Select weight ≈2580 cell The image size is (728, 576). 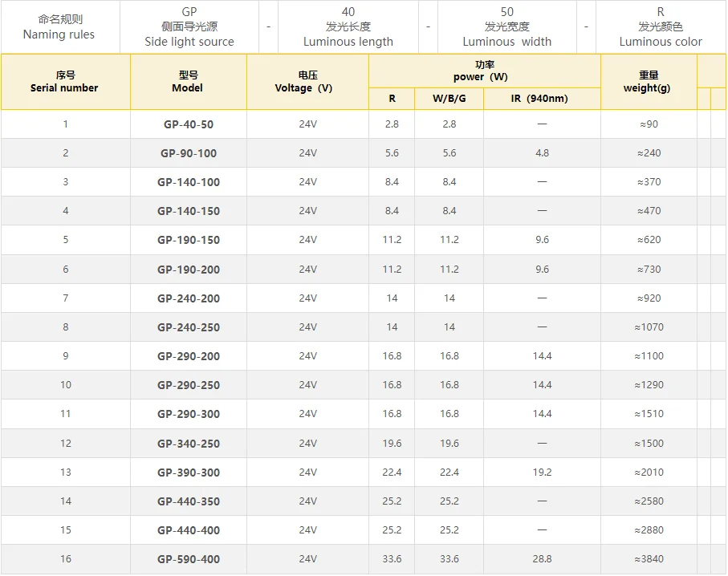[x=649, y=501]
